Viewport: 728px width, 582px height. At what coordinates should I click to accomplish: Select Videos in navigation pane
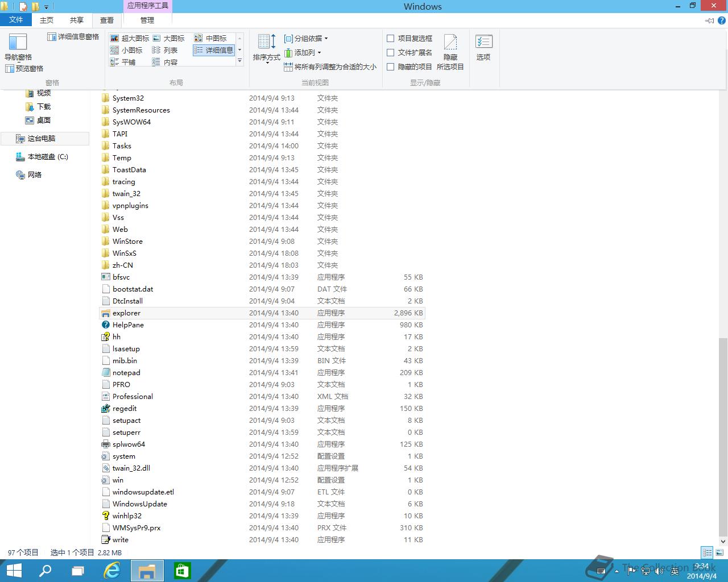[x=38, y=93]
